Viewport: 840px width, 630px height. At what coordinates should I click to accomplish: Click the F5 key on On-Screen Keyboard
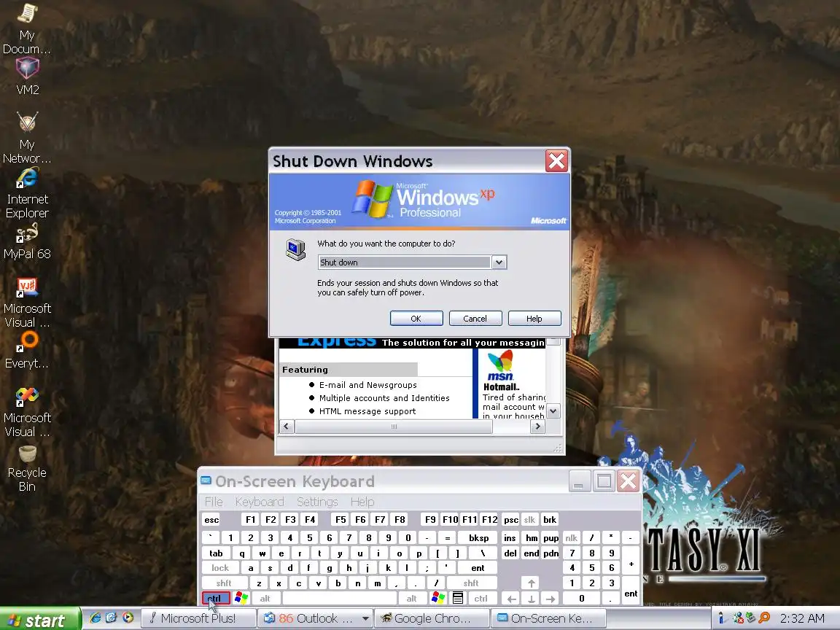click(341, 520)
